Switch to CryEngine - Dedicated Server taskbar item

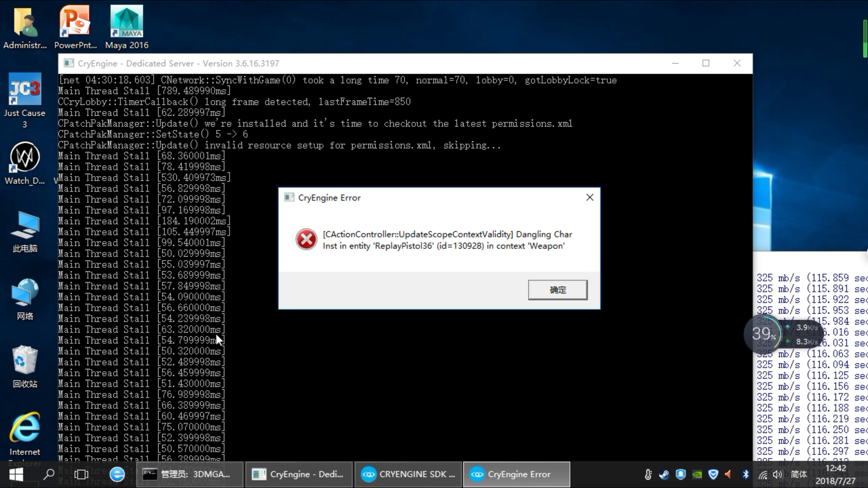click(x=298, y=474)
